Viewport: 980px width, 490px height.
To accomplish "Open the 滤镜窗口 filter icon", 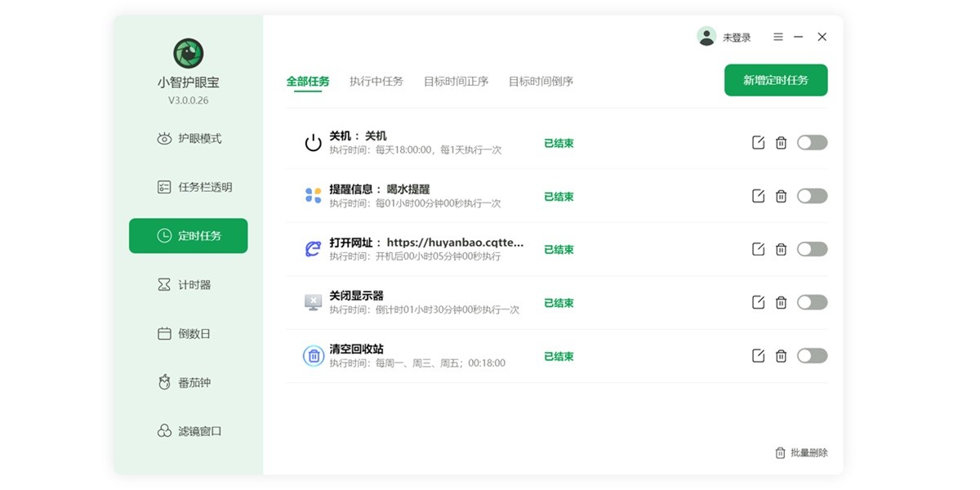I will (166, 431).
